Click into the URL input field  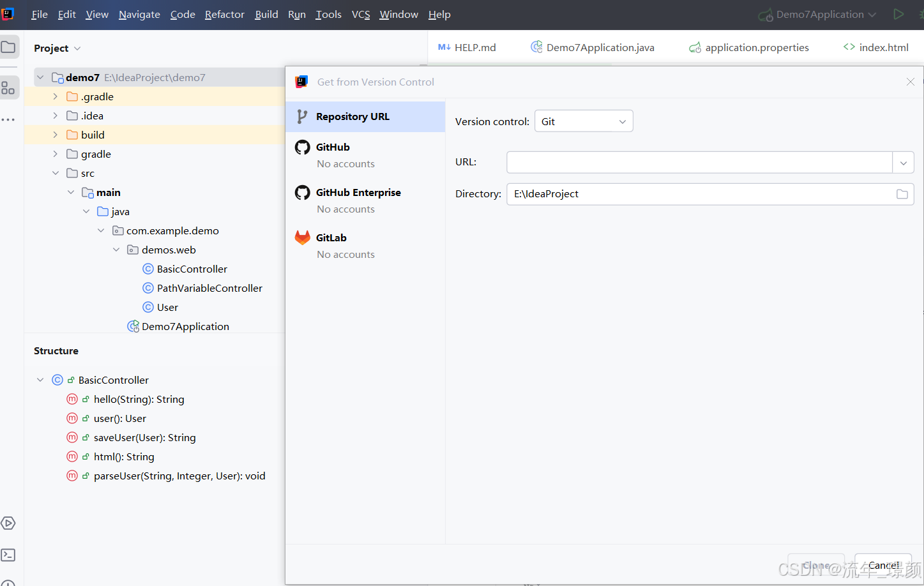699,163
